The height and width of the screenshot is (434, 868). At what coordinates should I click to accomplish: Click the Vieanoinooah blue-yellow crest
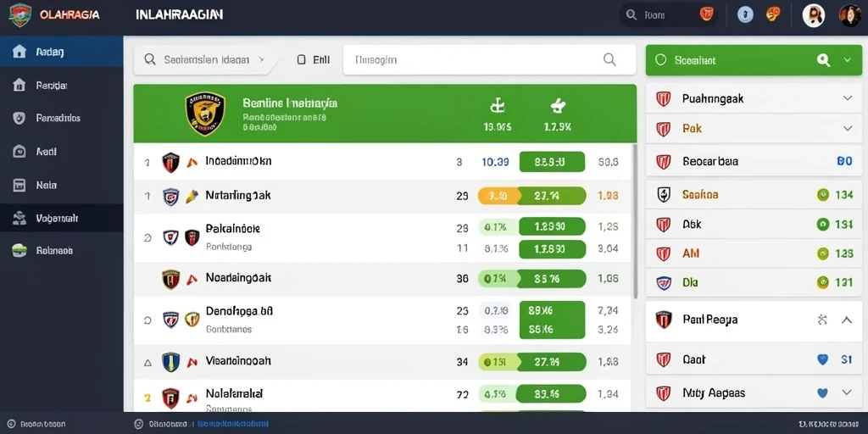(170, 362)
